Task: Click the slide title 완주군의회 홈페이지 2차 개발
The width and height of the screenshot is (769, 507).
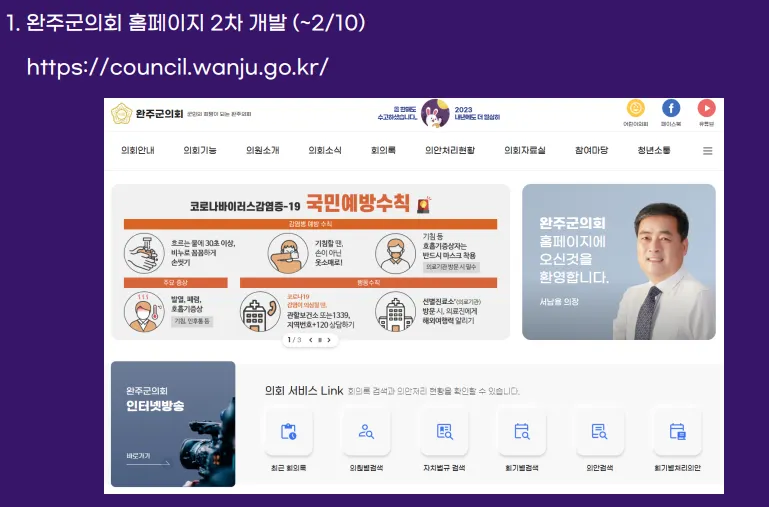Action: point(186,23)
